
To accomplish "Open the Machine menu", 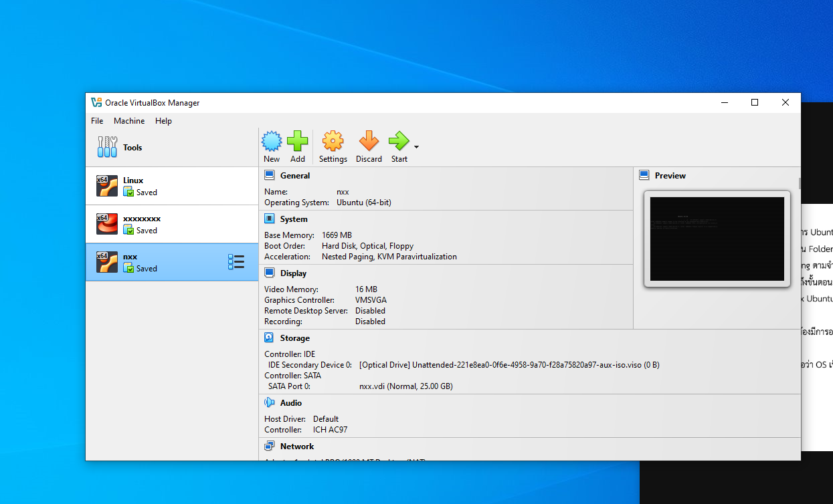I will pos(129,121).
